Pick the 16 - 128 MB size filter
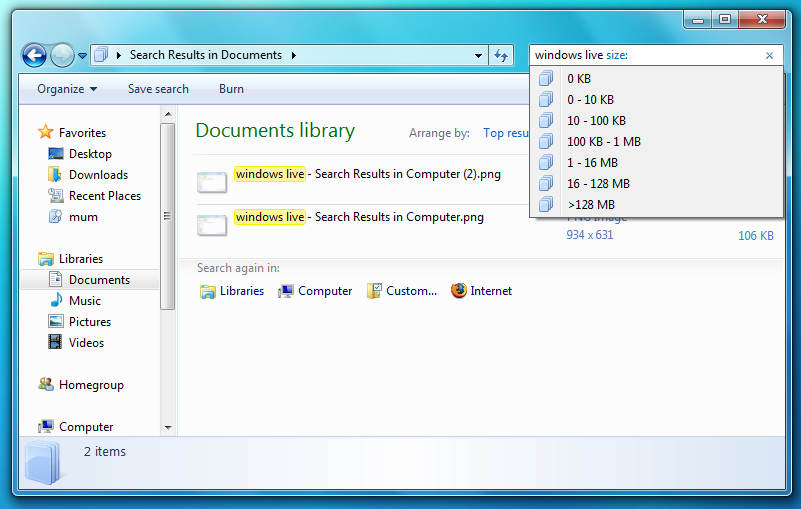The height and width of the screenshot is (509, 801). click(x=656, y=183)
